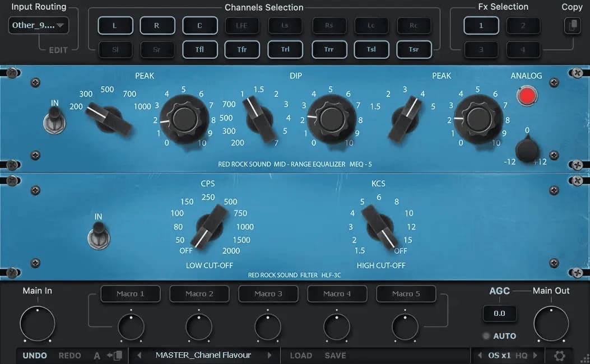Open the MASTER_Chanel Flavour preset list
This screenshot has width=590, height=364.
click(203, 356)
